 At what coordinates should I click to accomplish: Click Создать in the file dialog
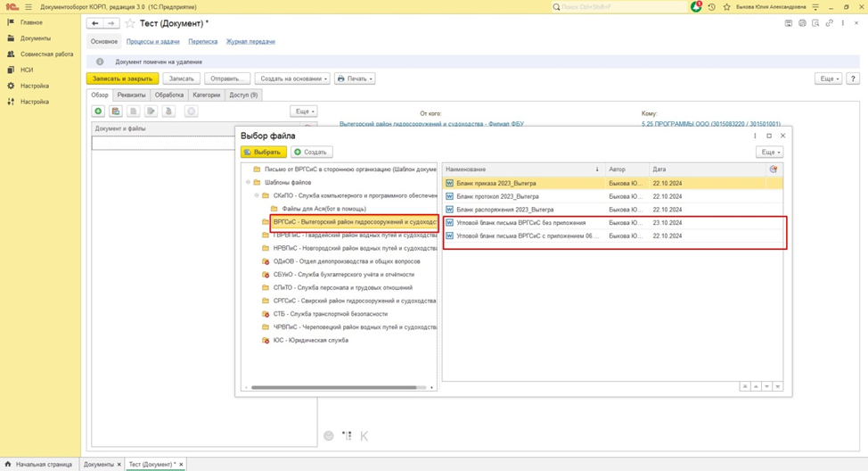(x=312, y=152)
